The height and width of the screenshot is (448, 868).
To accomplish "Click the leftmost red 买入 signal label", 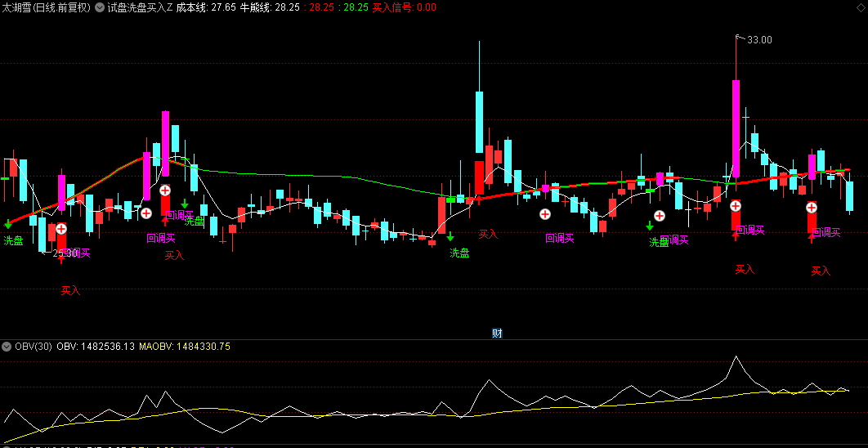I will 71,291.
